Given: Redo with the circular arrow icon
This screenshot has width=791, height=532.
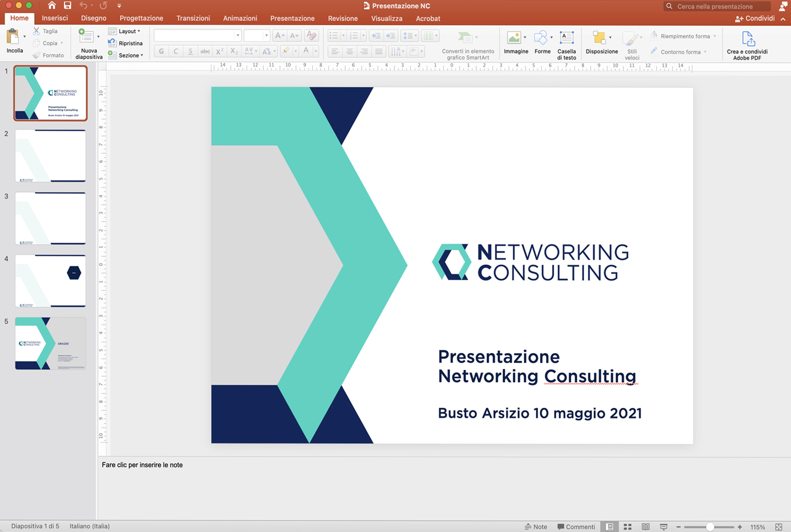Looking at the screenshot, I should 103,6.
